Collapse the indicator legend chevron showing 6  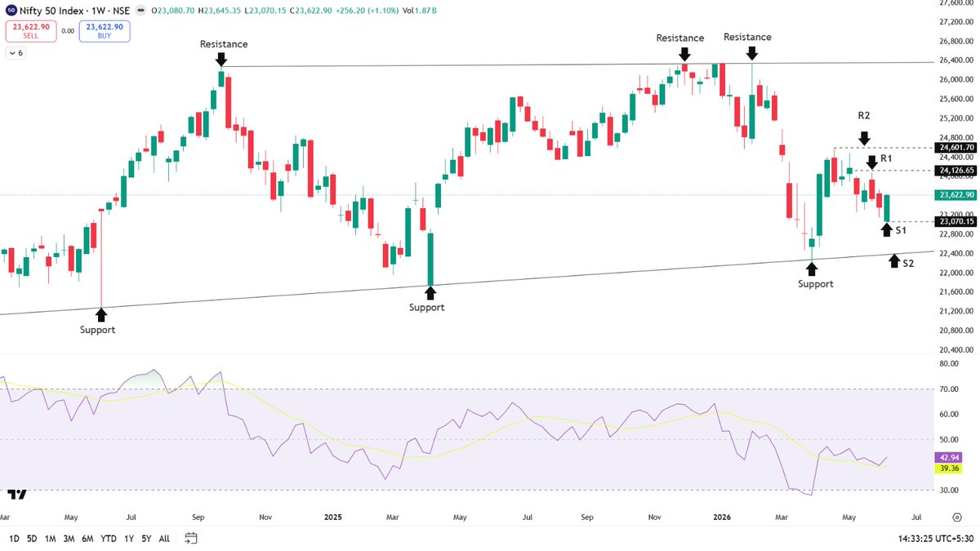pyautogui.click(x=16, y=53)
